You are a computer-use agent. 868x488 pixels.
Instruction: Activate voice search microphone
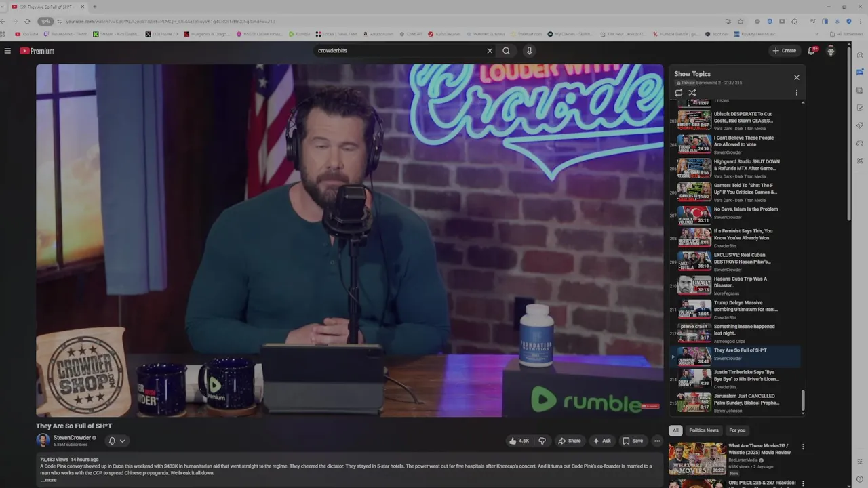click(530, 51)
